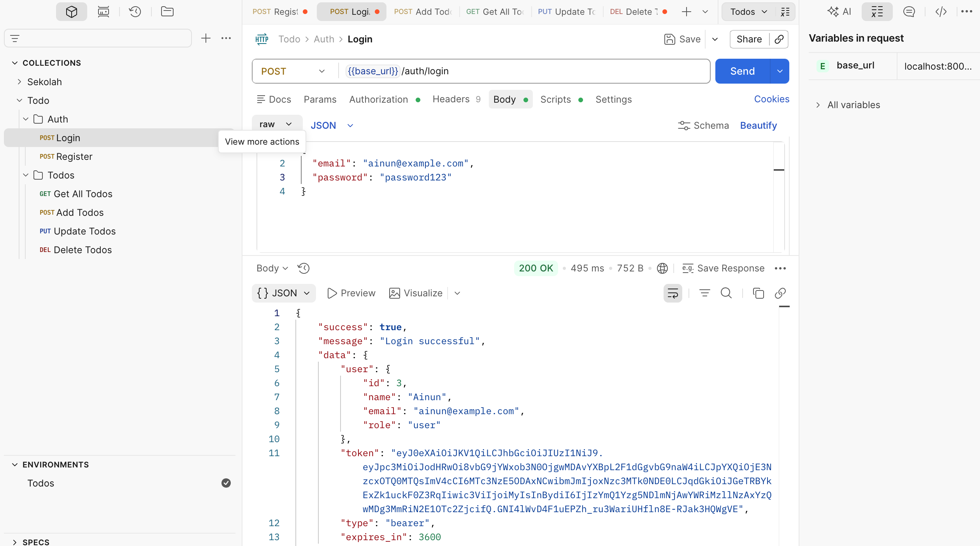Copy response link icon
980x546 pixels.
click(780, 293)
